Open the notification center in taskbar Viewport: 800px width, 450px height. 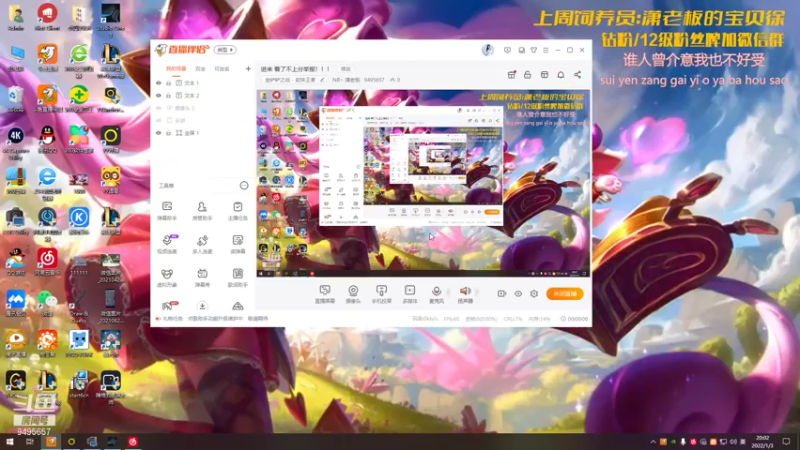point(786,442)
